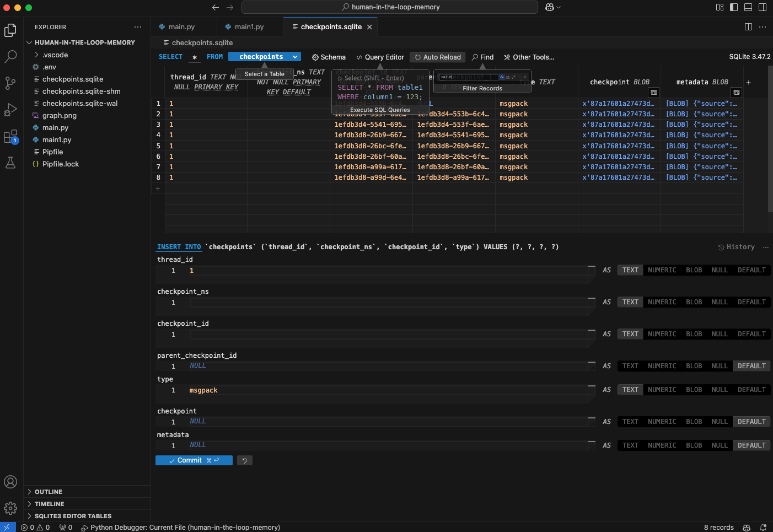Open the Testing flask view
The height and width of the screenshot is (532, 773).
pyautogui.click(x=10, y=163)
